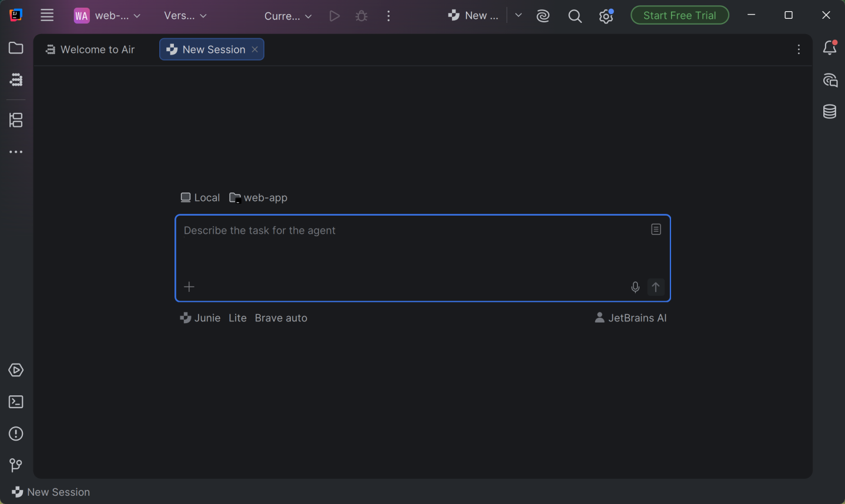Start voice input with microphone

(x=635, y=287)
